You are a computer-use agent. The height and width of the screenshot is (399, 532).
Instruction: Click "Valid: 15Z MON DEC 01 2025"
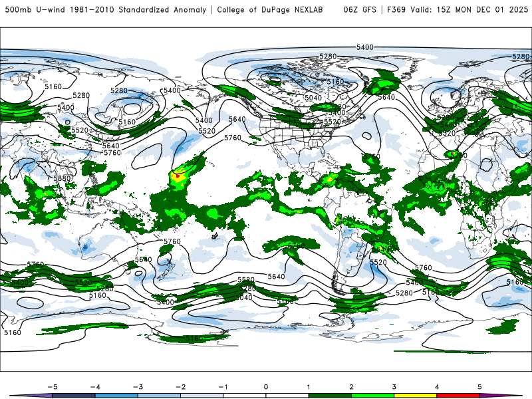(x=469, y=9)
